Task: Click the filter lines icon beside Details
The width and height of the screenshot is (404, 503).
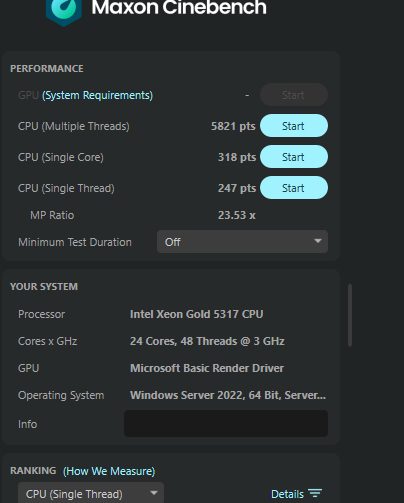Action: pyautogui.click(x=315, y=493)
